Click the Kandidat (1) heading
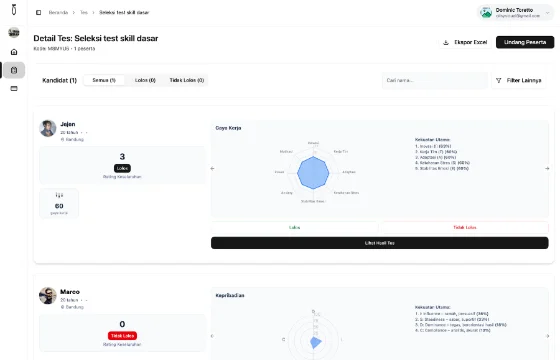 pyautogui.click(x=60, y=80)
